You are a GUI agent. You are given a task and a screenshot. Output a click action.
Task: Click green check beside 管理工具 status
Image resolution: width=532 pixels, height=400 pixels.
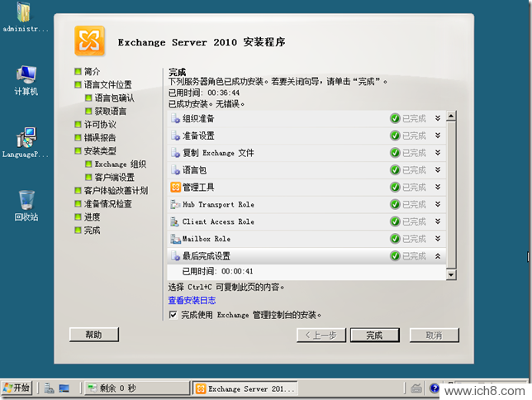(395, 187)
